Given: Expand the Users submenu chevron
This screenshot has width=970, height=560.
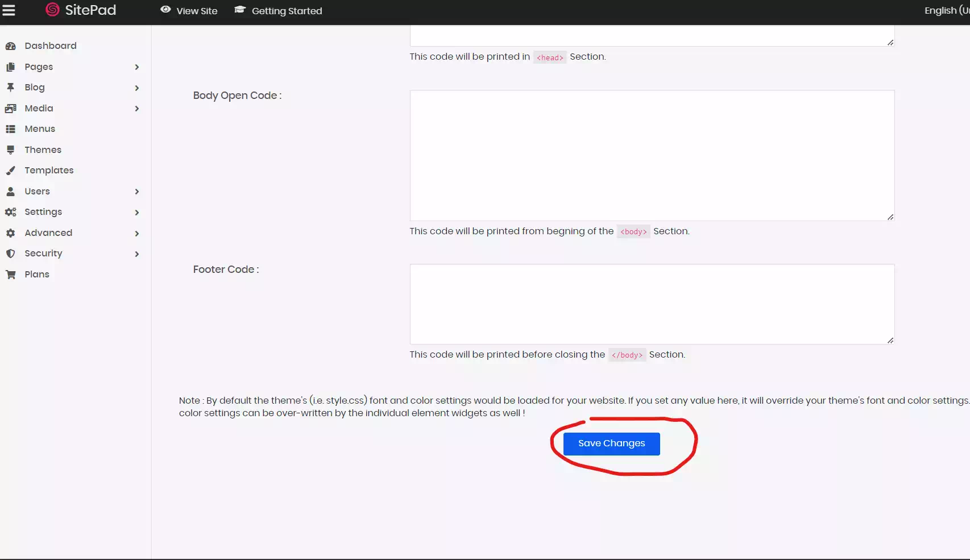Looking at the screenshot, I should point(137,192).
